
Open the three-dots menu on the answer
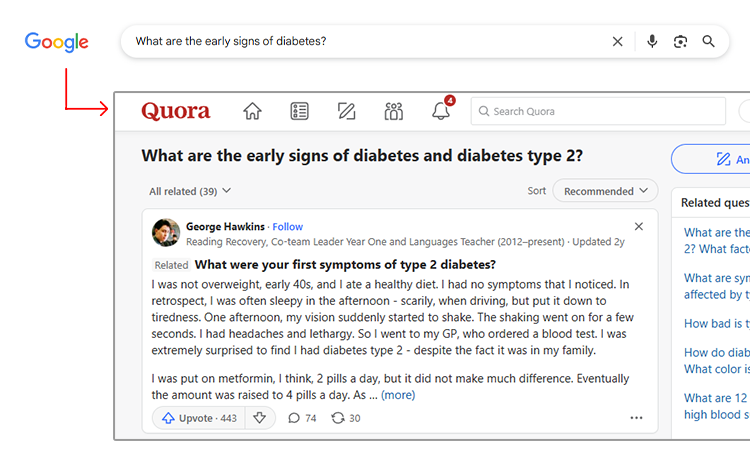(636, 418)
